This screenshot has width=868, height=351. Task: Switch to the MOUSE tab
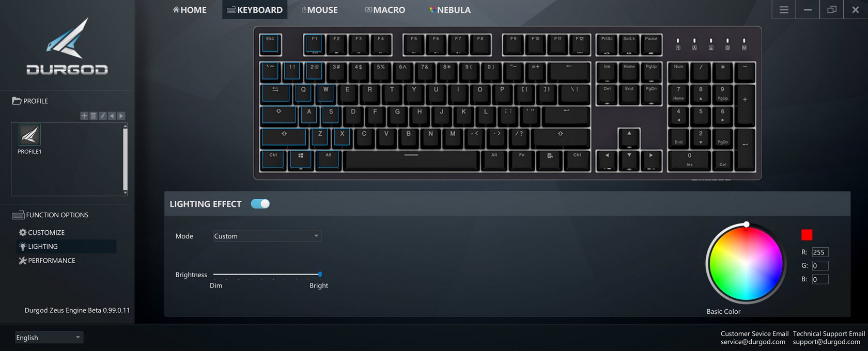point(319,10)
